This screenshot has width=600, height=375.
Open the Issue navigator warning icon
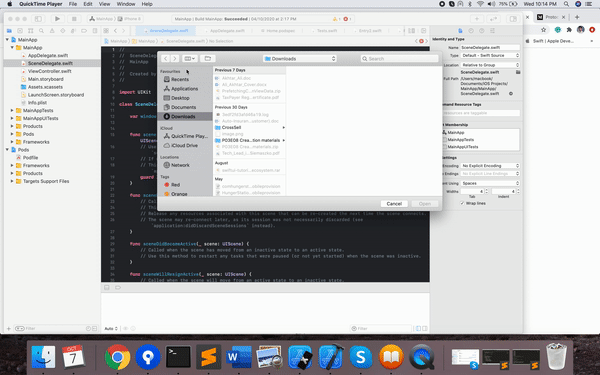52,31
